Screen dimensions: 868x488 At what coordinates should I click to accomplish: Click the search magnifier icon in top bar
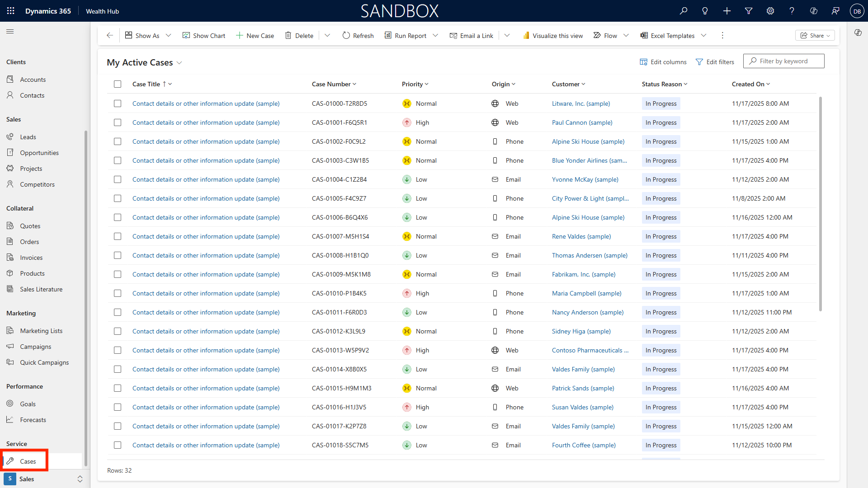coord(683,11)
